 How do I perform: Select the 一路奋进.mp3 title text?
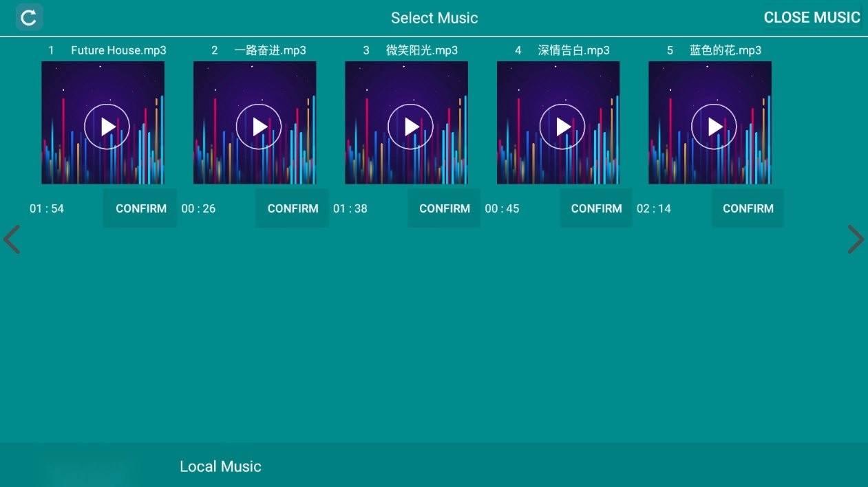[x=270, y=50]
